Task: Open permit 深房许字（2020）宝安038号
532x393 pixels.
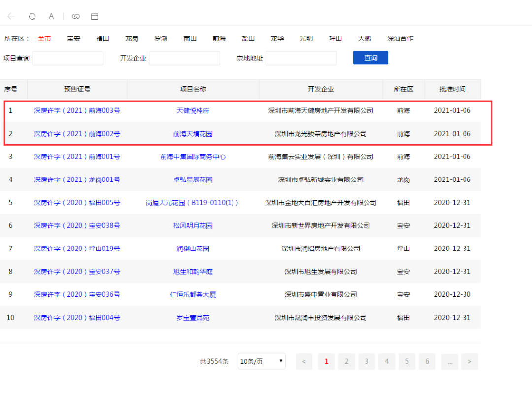Action: [x=77, y=225]
